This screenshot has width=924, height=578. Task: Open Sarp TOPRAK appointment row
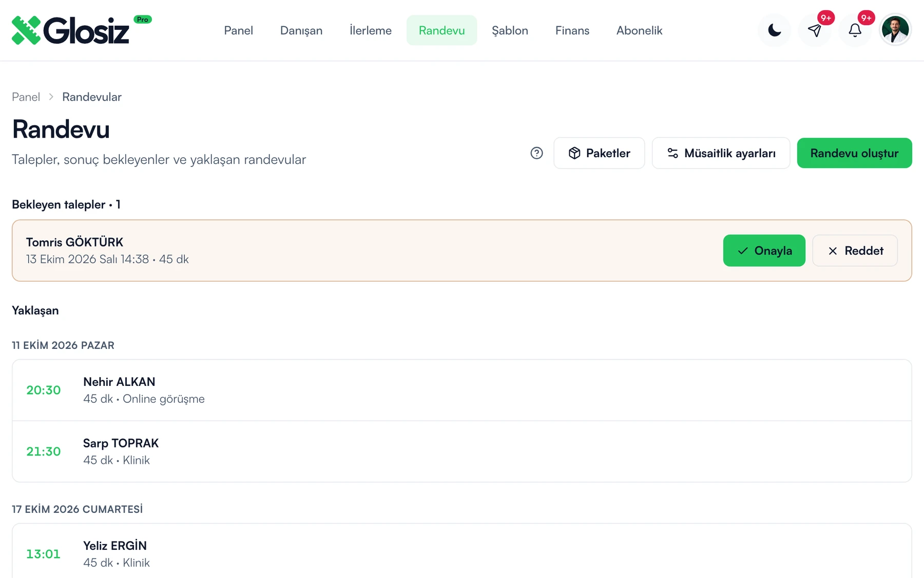[462, 452]
